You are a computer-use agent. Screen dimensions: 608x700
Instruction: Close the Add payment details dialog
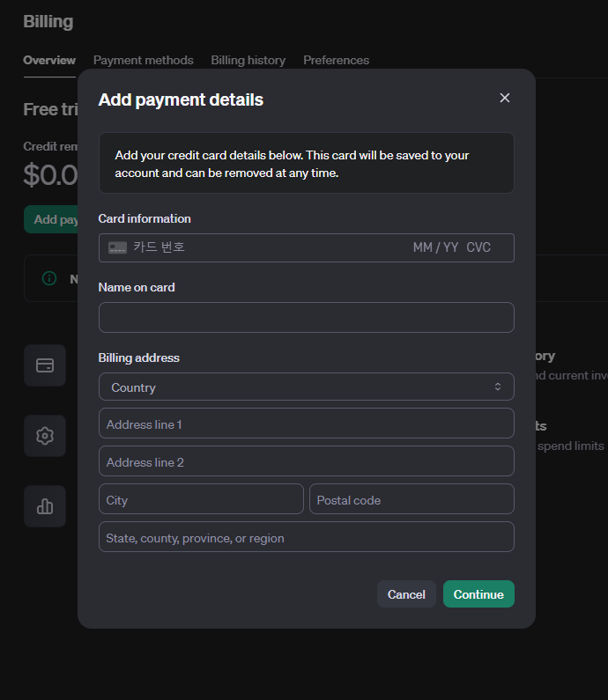(x=505, y=98)
